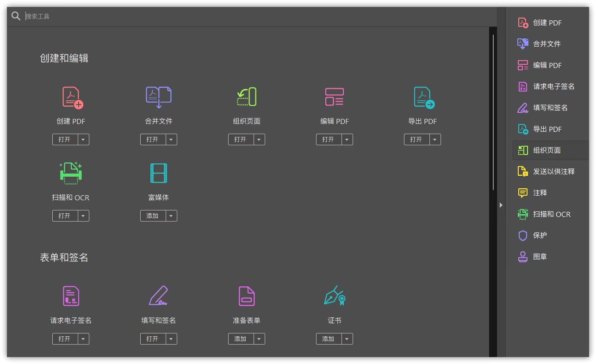The height and width of the screenshot is (364, 596).
Task: Expand dropdown arrow beside 创建 PDF 打开 button
Action: point(83,139)
